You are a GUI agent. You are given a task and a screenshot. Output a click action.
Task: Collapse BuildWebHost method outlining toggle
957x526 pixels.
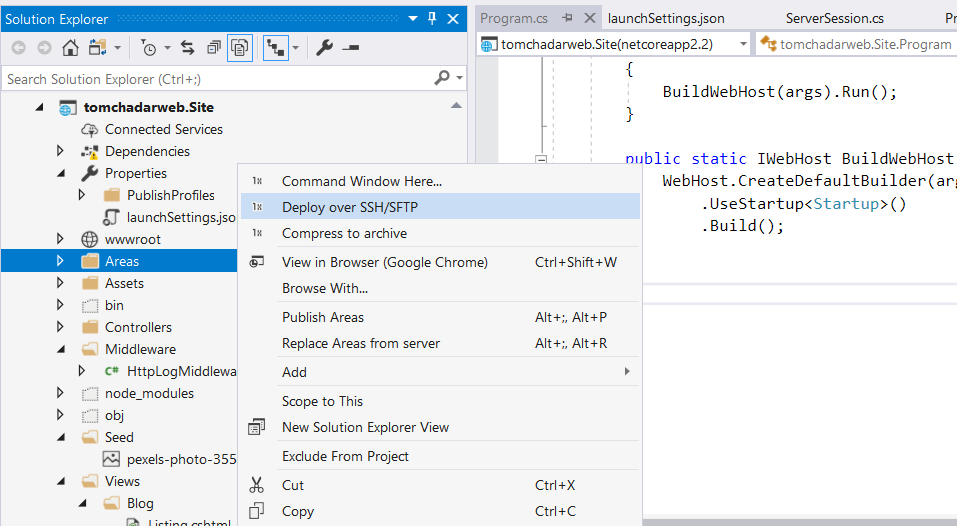coord(541,159)
